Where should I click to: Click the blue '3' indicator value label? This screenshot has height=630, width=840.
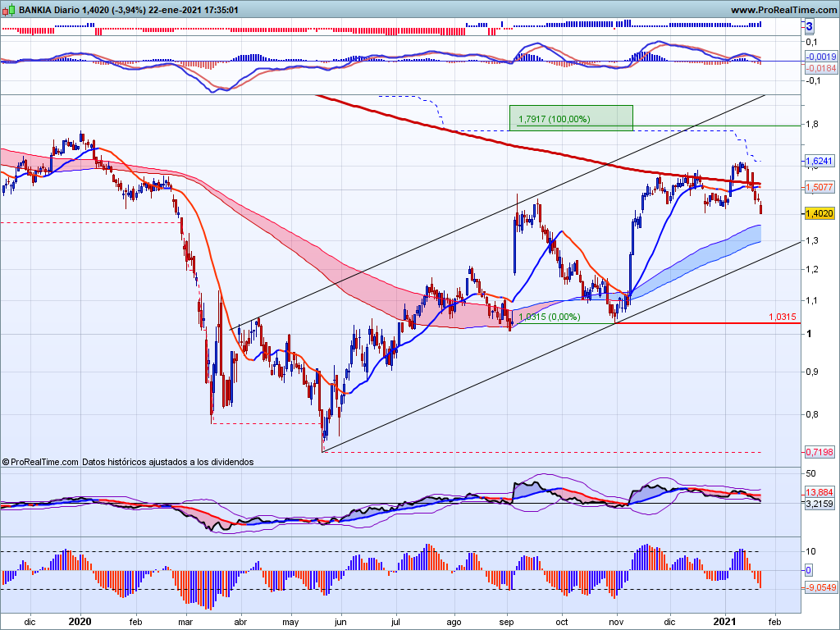click(x=809, y=25)
